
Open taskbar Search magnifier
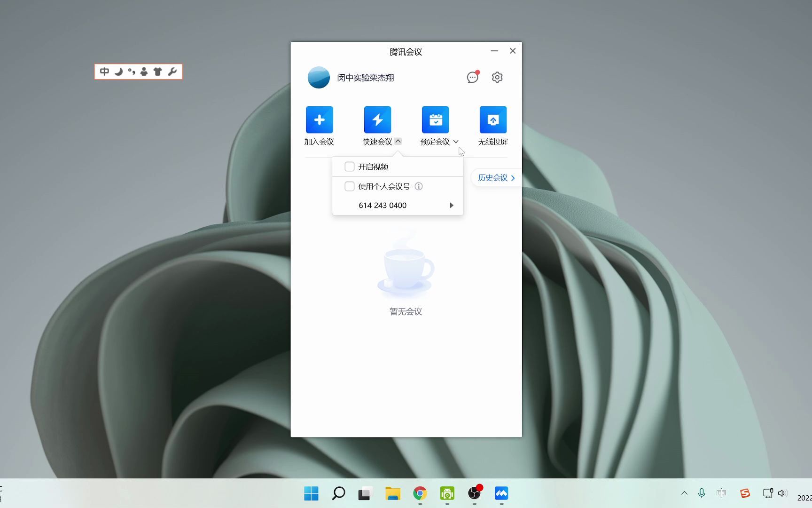tap(338, 493)
